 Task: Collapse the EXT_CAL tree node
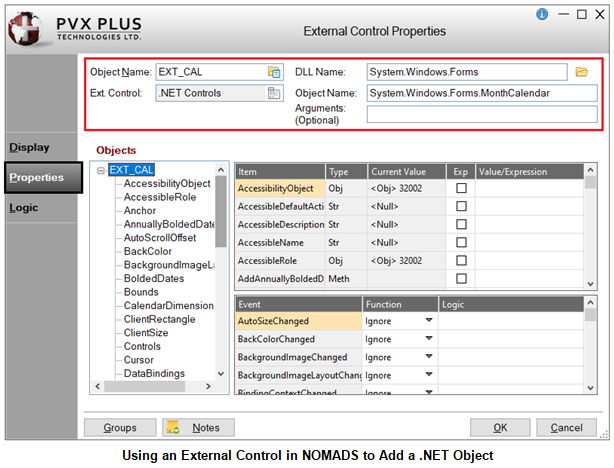(x=101, y=170)
